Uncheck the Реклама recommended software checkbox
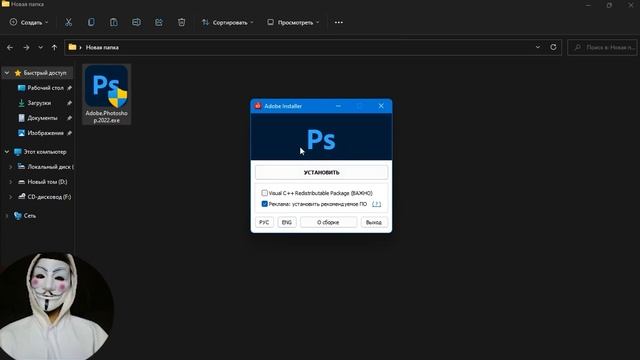 [264, 204]
